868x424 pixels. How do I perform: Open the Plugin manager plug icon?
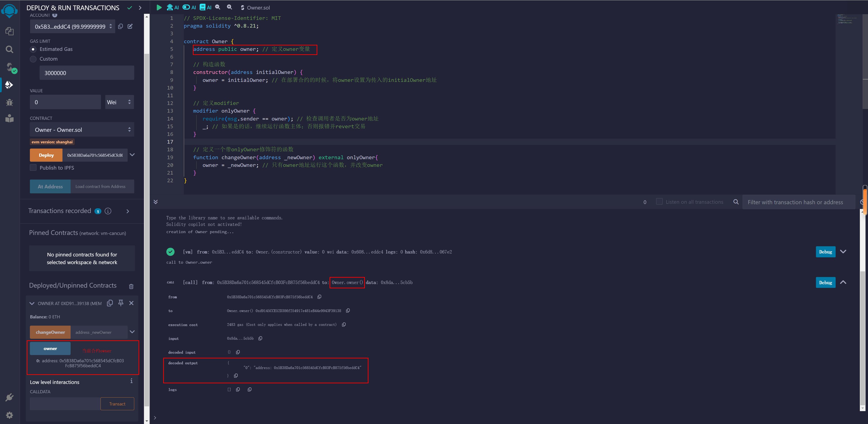(10, 397)
